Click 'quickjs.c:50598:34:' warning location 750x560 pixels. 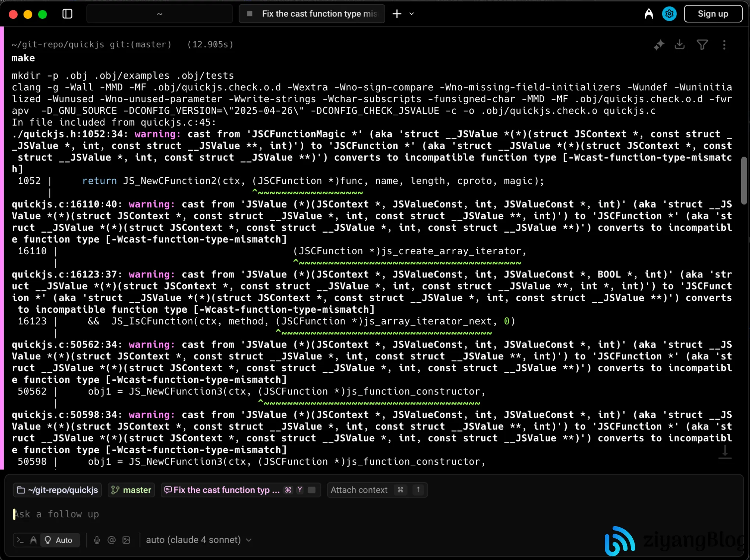[67, 415]
